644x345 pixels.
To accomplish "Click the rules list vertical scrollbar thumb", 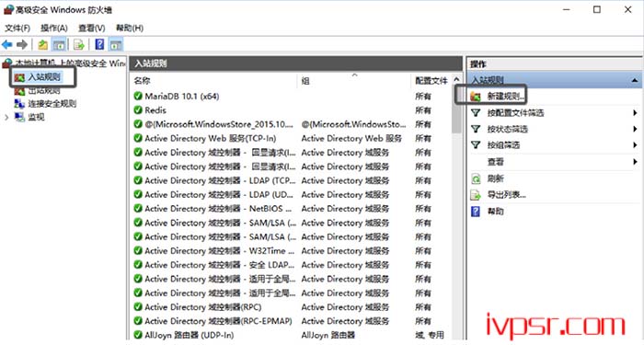I will click(456, 109).
